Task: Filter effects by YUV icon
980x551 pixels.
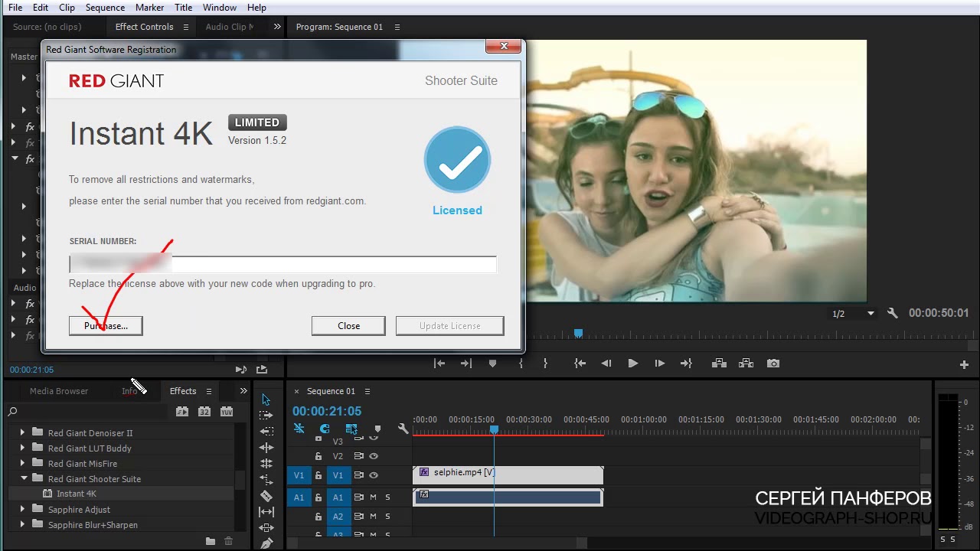Action: tap(227, 412)
